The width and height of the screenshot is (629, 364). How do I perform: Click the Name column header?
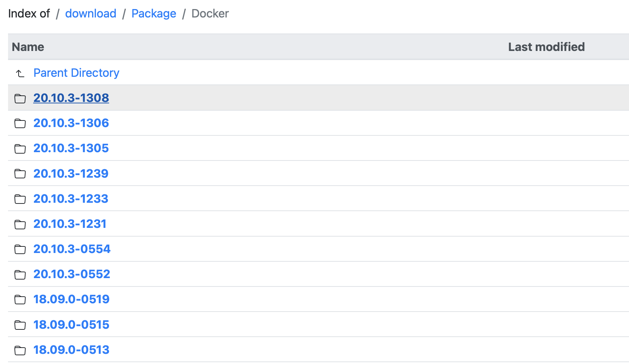tap(28, 47)
